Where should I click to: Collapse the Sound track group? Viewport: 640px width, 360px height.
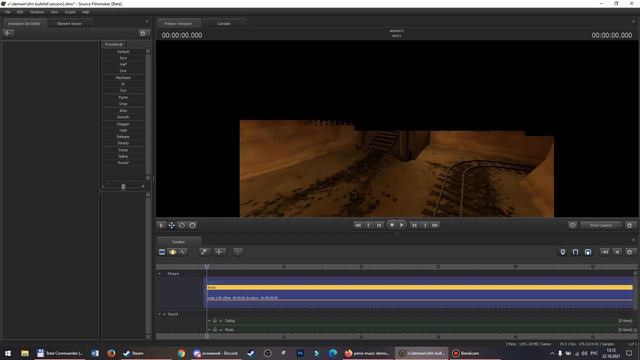160,314
